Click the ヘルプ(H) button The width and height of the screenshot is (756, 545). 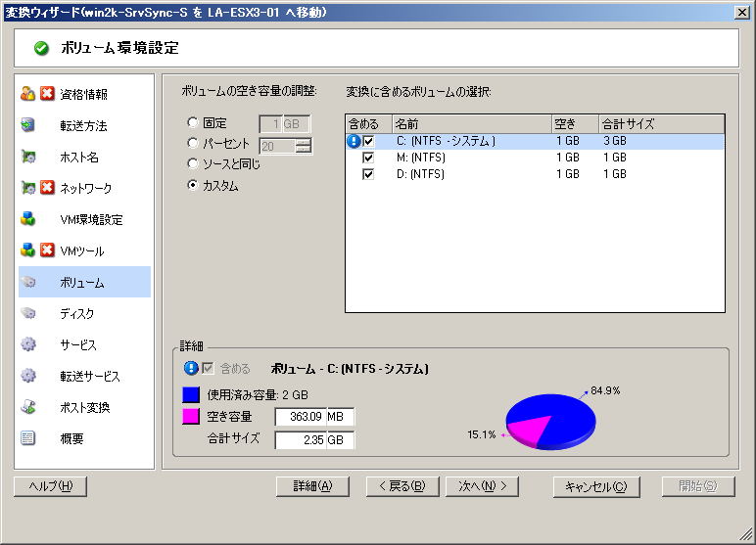tap(51, 486)
